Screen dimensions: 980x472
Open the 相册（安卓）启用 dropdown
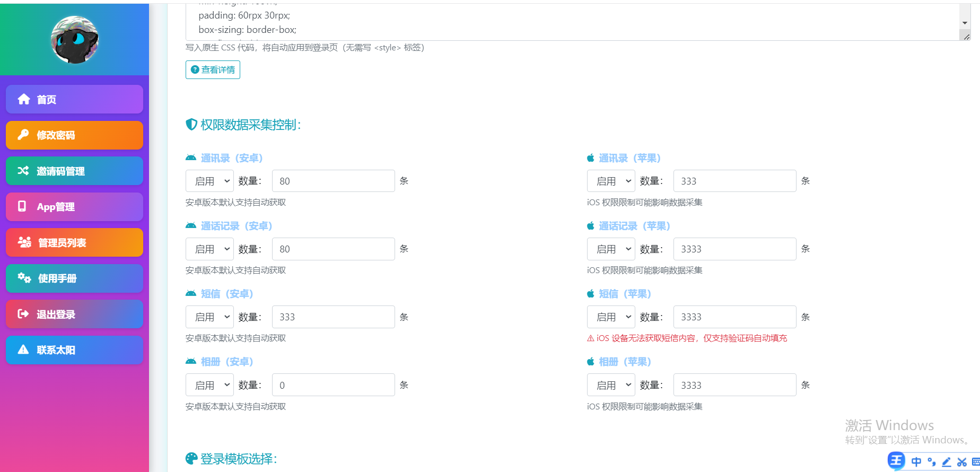click(x=209, y=385)
